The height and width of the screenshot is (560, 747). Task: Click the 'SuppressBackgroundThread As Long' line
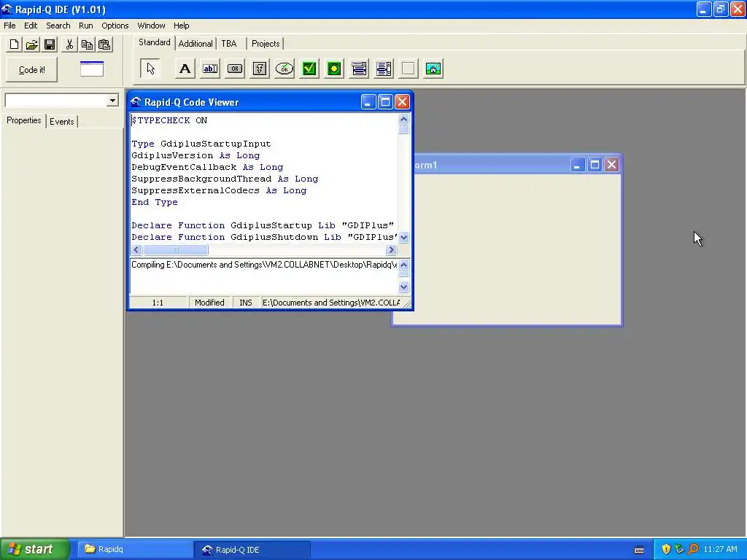click(x=225, y=179)
